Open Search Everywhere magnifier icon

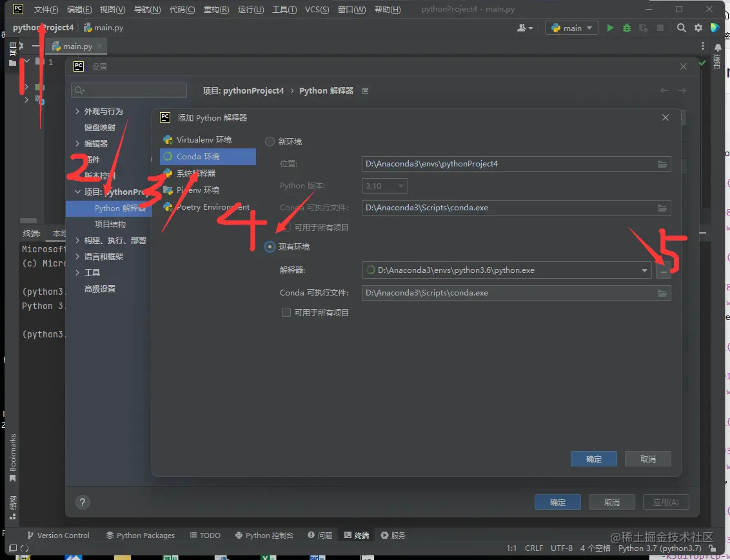point(681,28)
